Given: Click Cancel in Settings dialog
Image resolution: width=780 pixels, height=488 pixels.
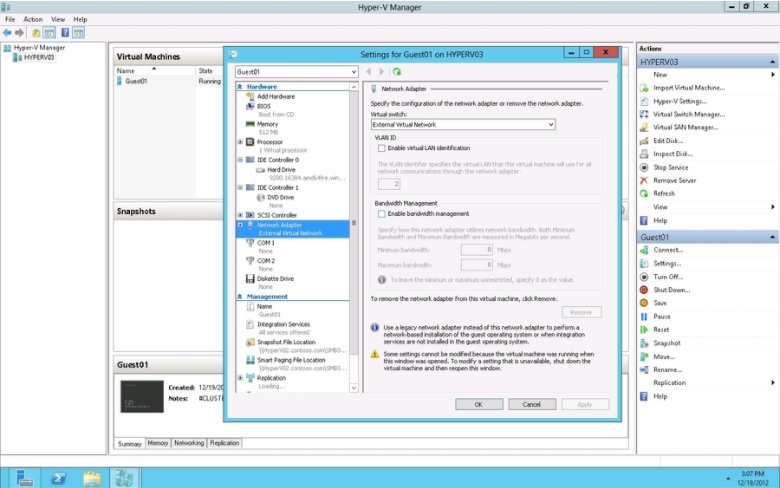Looking at the screenshot, I should pyautogui.click(x=532, y=404).
